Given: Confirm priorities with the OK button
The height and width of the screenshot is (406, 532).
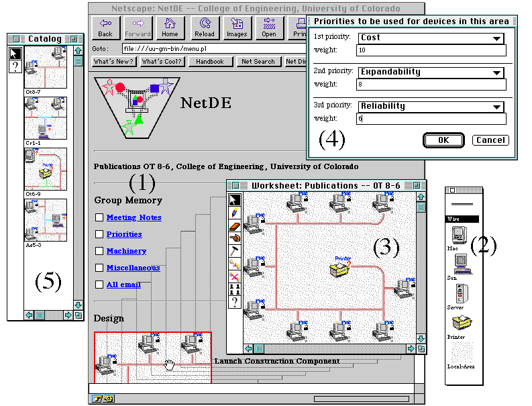Looking at the screenshot, I should (x=443, y=140).
